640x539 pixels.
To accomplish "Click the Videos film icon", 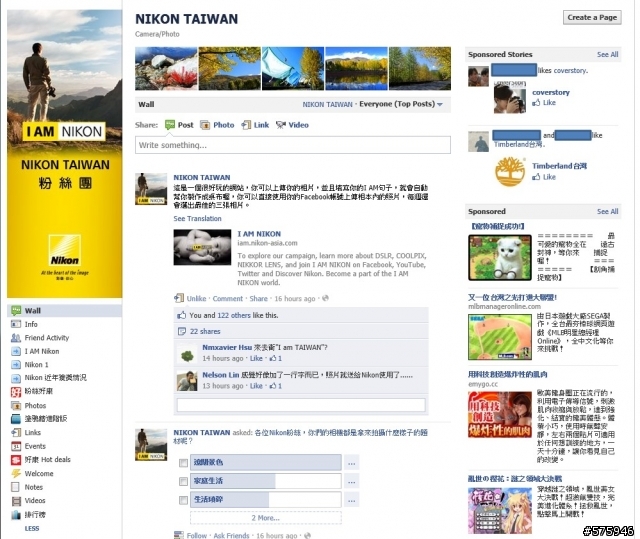I will (x=16, y=501).
